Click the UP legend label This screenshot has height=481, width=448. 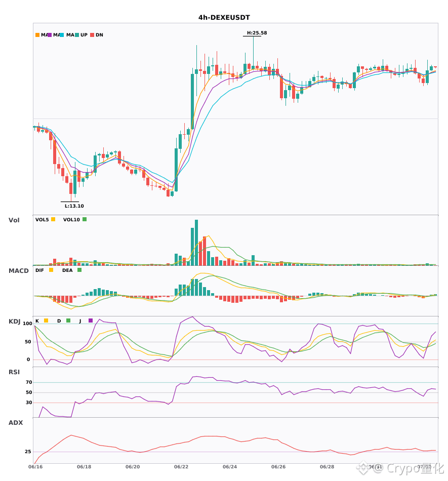click(84, 35)
